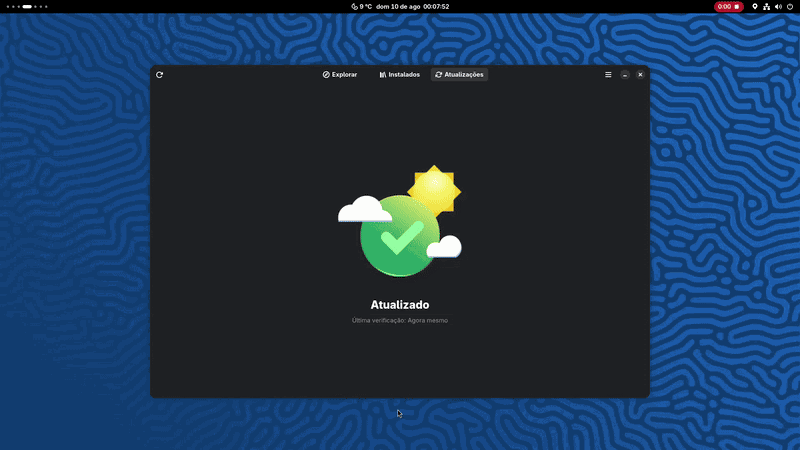The width and height of the screenshot is (800, 450).
Task: Stop the screen recording indicator
Action: point(728,7)
